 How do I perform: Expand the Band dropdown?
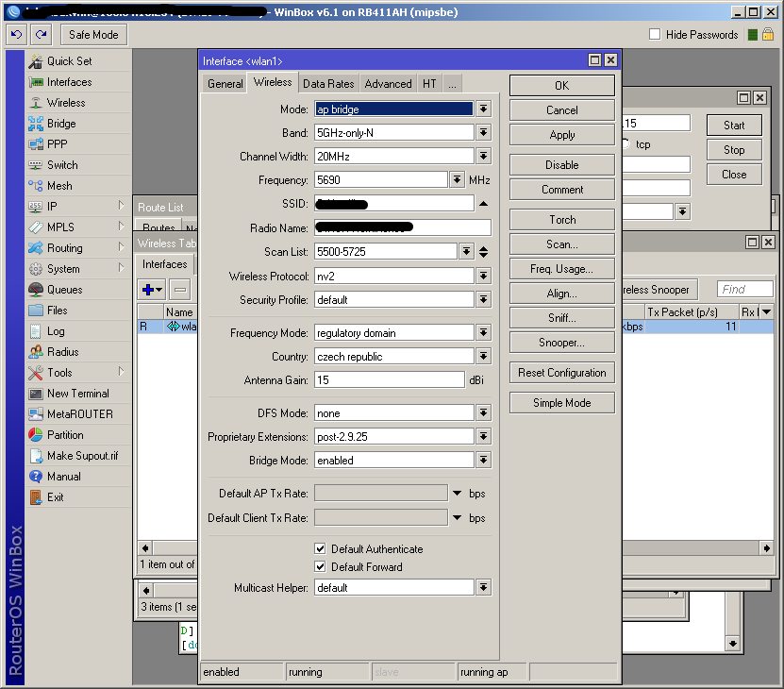pos(483,132)
